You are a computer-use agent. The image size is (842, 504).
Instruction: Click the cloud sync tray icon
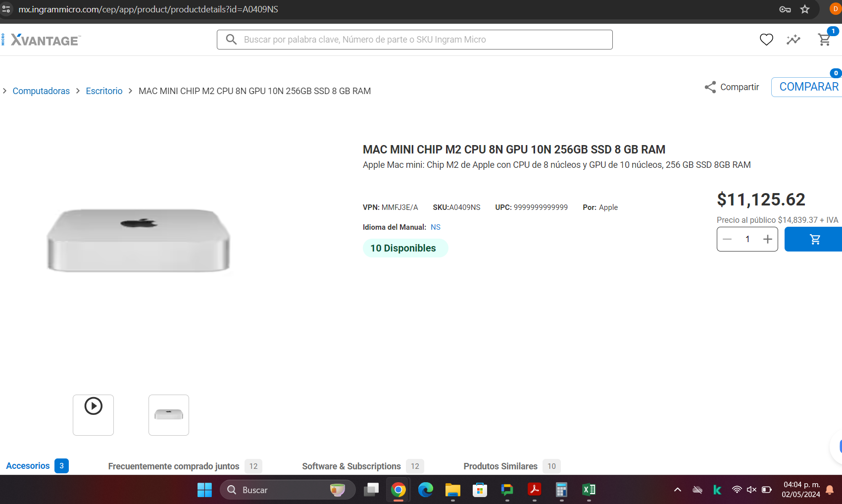[697, 490]
